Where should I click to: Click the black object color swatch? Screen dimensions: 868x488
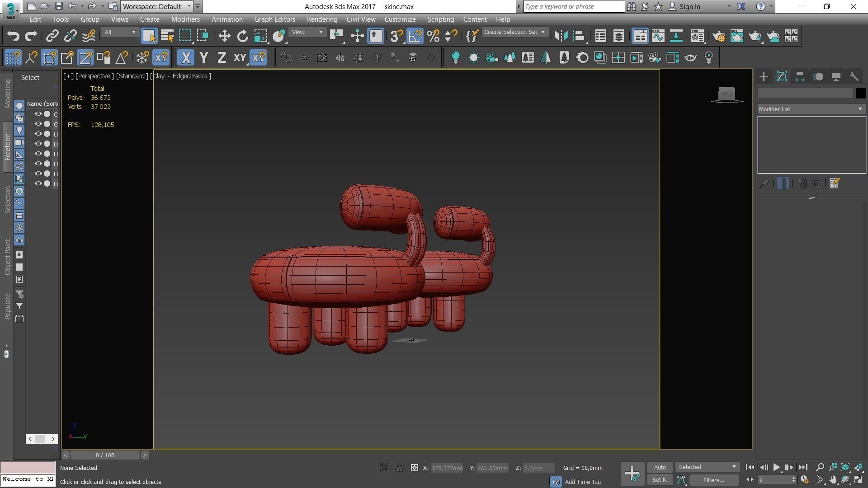pos(860,93)
